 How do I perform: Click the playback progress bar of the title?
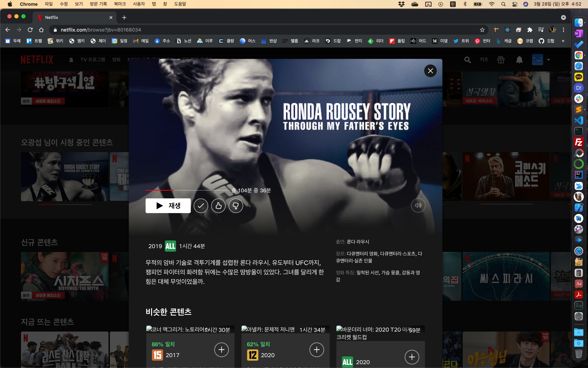(187, 190)
